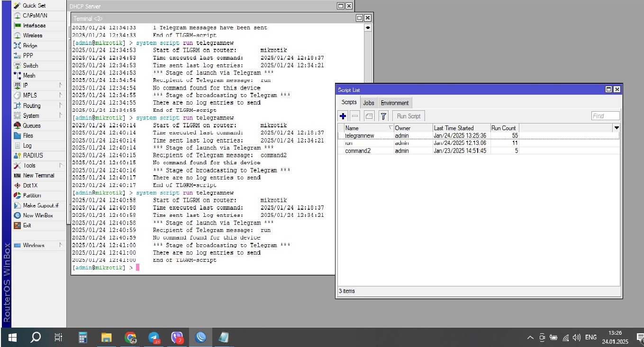Open the clock showing 13:26
The image size is (644, 347).
616,337
